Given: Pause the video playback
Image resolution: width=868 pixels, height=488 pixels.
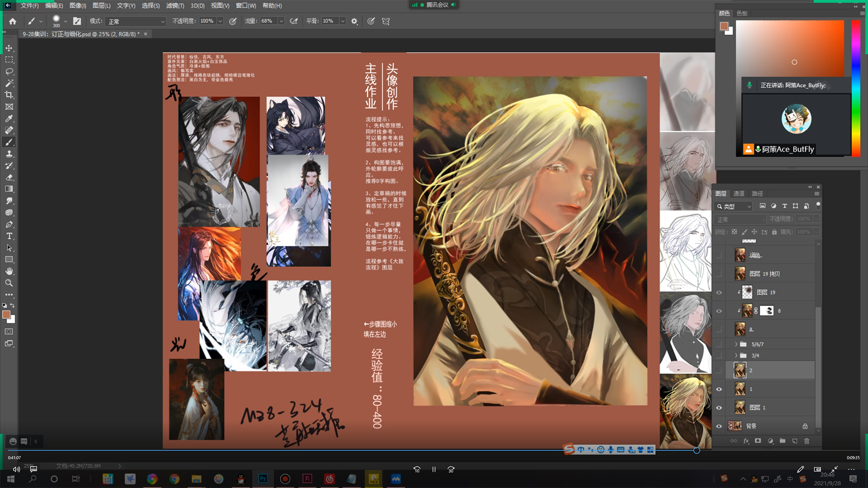Looking at the screenshot, I should point(434,469).
